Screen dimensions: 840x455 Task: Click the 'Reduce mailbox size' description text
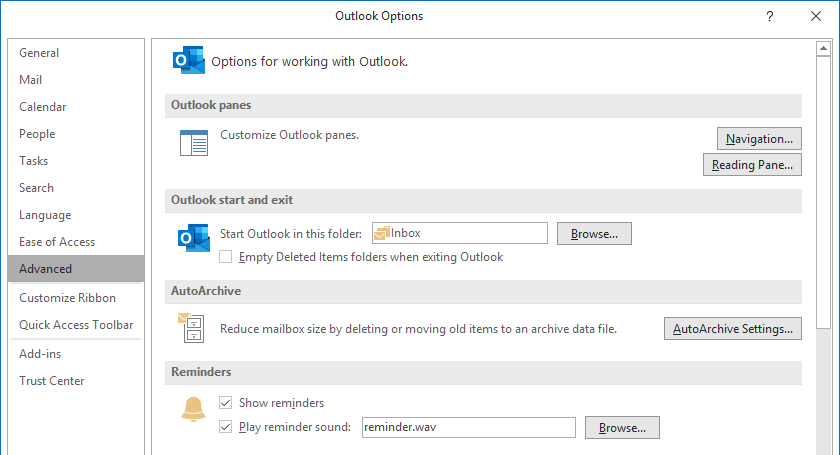[x=418, y=329]
